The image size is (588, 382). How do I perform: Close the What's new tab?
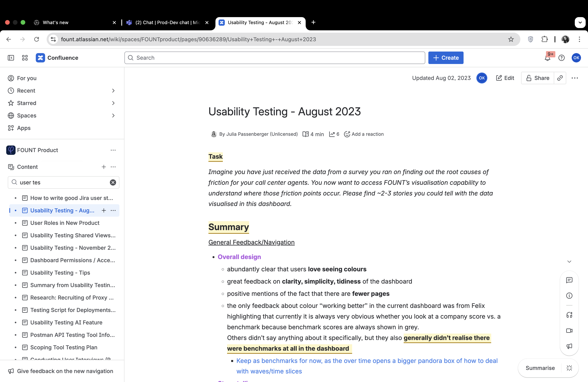tap(114, 23)
